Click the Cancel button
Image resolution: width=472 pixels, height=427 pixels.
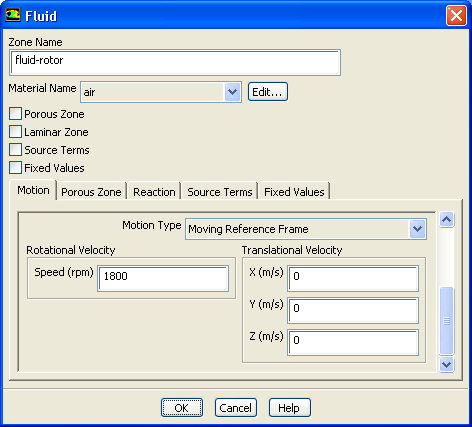(x=236, y=407)
